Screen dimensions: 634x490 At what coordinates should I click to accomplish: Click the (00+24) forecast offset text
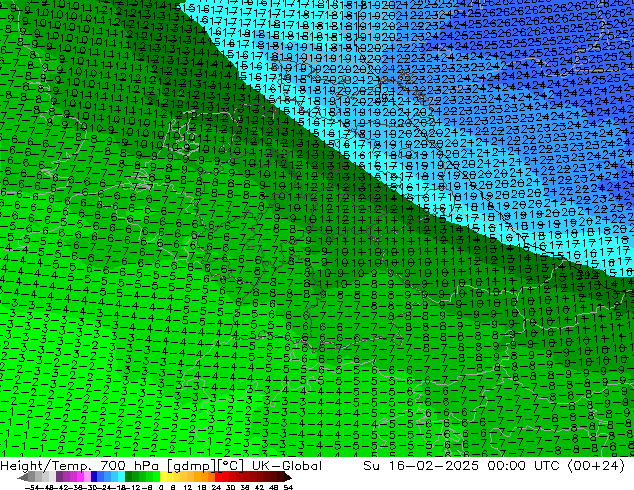(596, 466)
